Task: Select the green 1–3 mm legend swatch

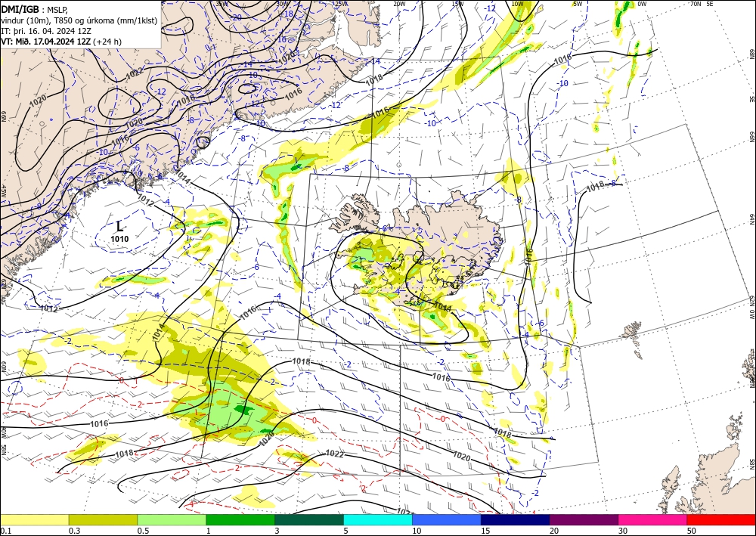Action: tap(240, 519)
